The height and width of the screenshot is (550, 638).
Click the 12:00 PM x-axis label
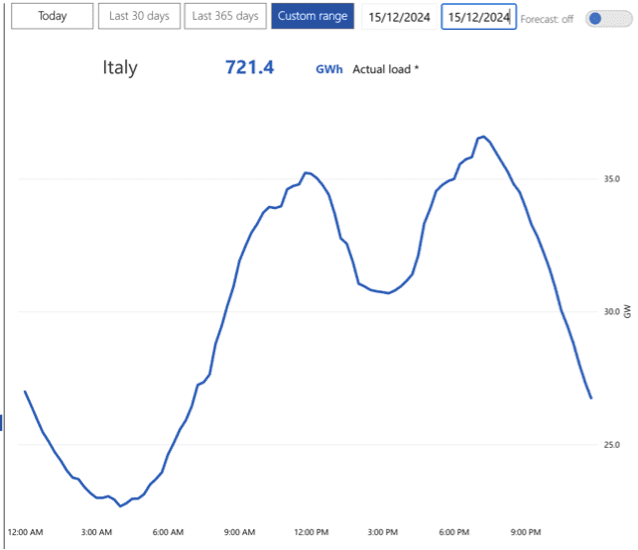coord(311,532)
